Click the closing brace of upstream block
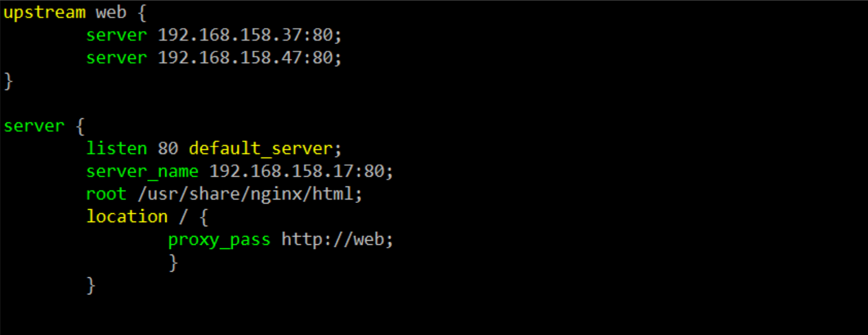This screenshot has width=868, height=335. [8, 81]
